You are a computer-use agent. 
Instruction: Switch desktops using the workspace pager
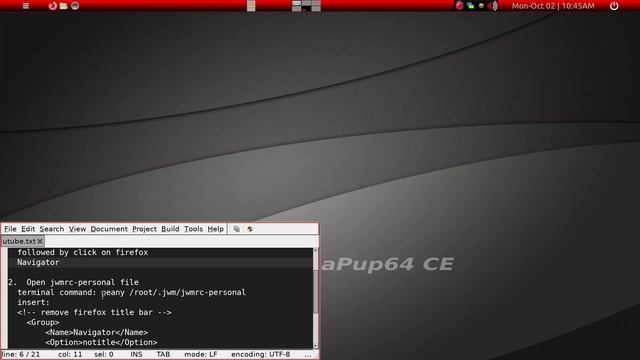coord(307,6)
